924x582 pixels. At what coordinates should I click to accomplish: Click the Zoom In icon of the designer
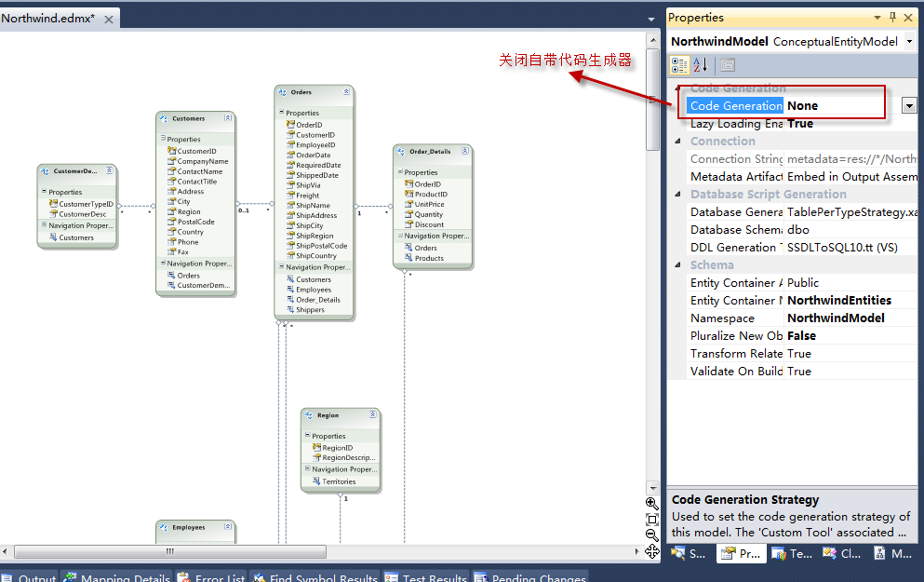pyautogui.click(x=651, y=503)
